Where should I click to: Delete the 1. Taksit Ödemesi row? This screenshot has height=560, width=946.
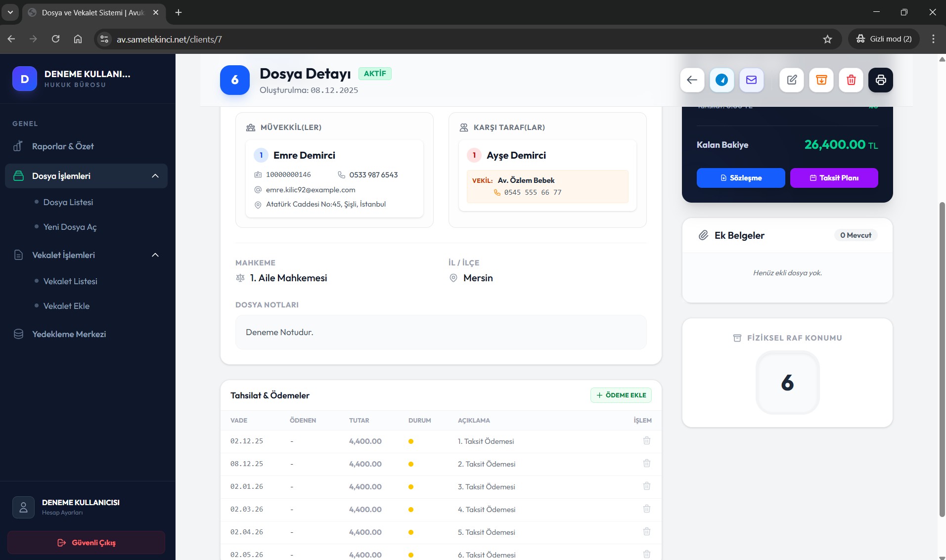(646, 441)
